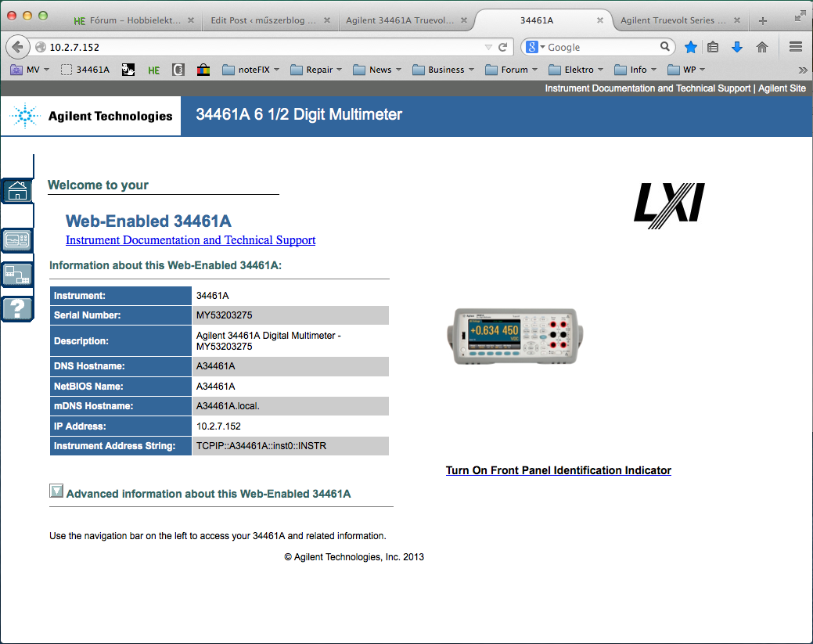Open the Repair bookmark folder
The height and width of the screenshot is (644, 813).
(x=316, y=70)
